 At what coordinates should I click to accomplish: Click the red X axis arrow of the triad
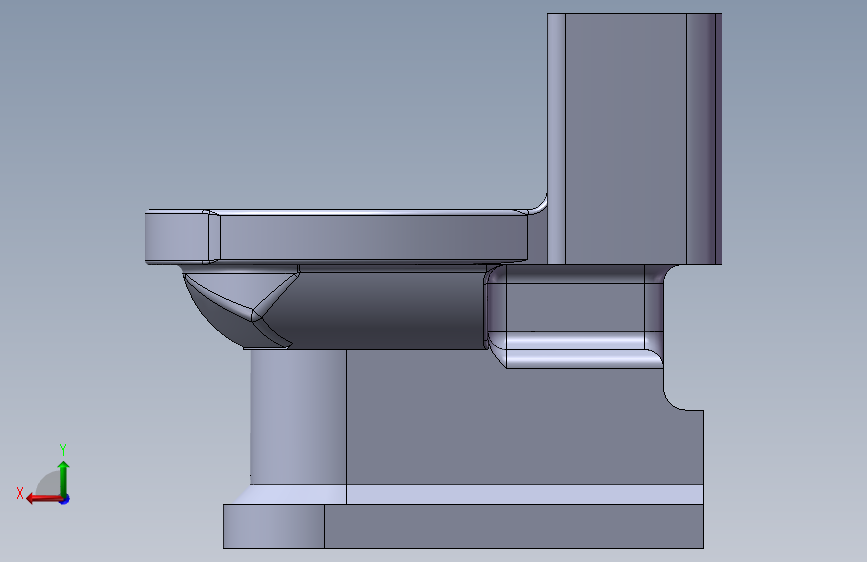tap(44, 499)
